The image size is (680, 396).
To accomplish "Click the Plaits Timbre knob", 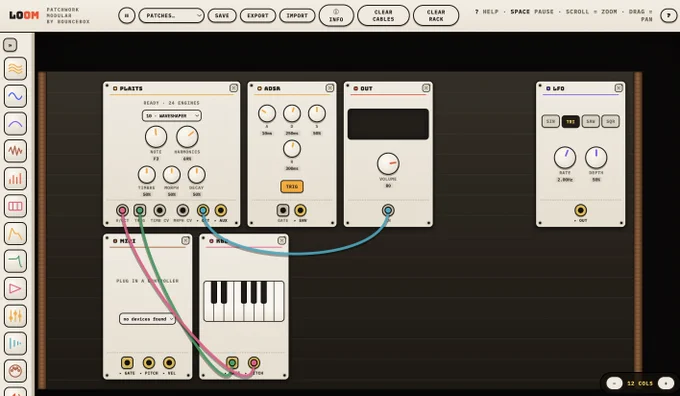I will point(147,175).
